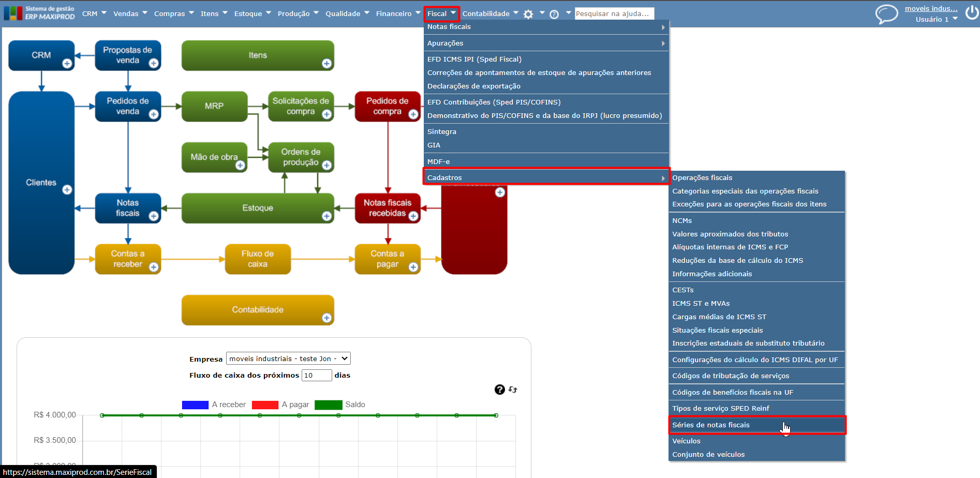Select EFD Contribuições (Sped PIS/COFINS)

point(546,102)
